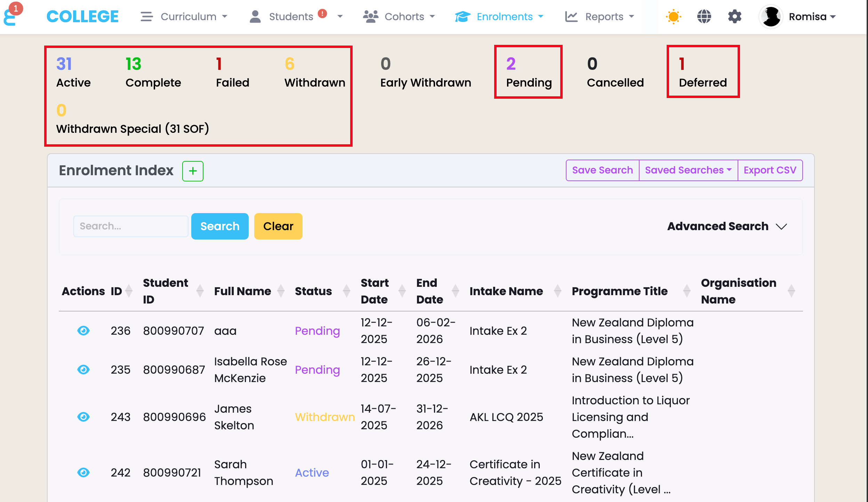Screen dimensions: 868x502
Task: Click the Search text input field
Action: [131, 226]
